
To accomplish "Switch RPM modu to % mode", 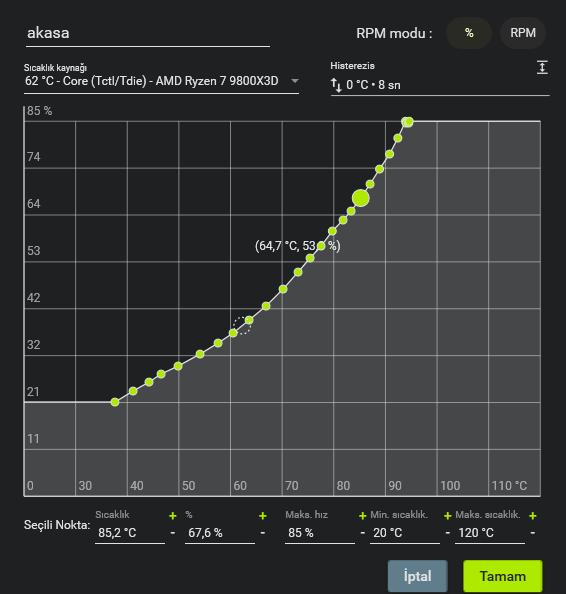I will pyautogui.click(x=469, y=33).
